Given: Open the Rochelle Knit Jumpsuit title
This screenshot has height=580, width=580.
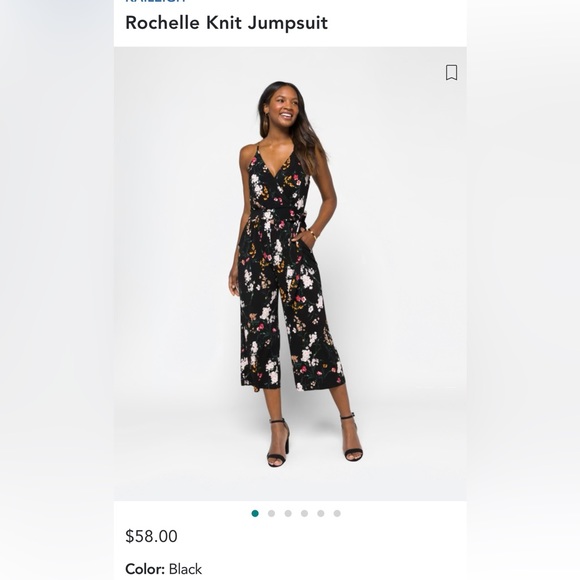Looking at the screenshot, I should 226,23.
